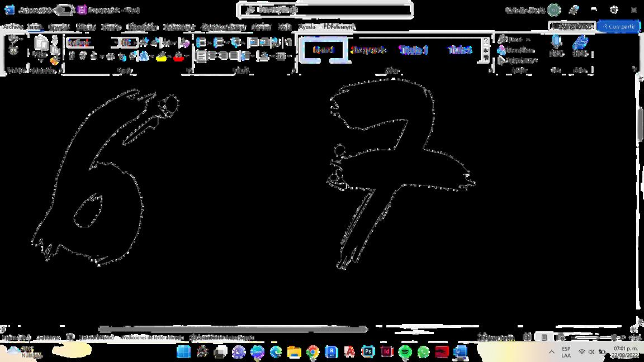This screenshot has width=644, height=362.
Task: Expand the Styles gallery more arrow
Action: click(x=486, y=59)
